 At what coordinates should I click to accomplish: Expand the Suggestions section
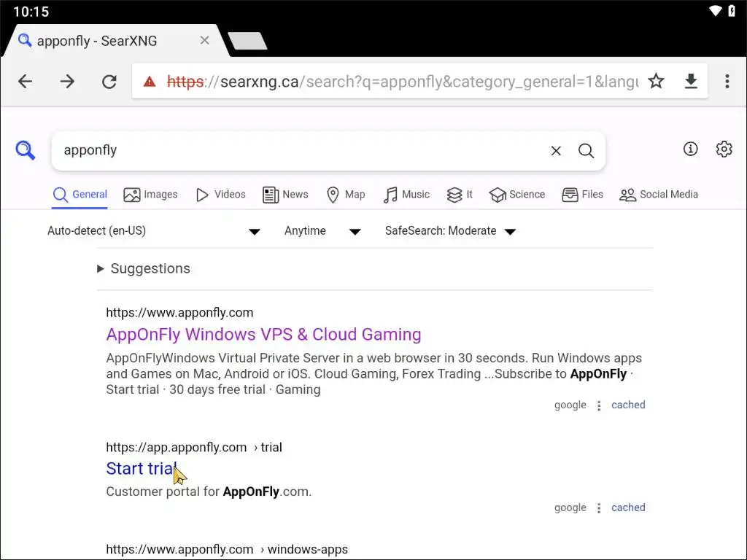[x=144, y=268]
